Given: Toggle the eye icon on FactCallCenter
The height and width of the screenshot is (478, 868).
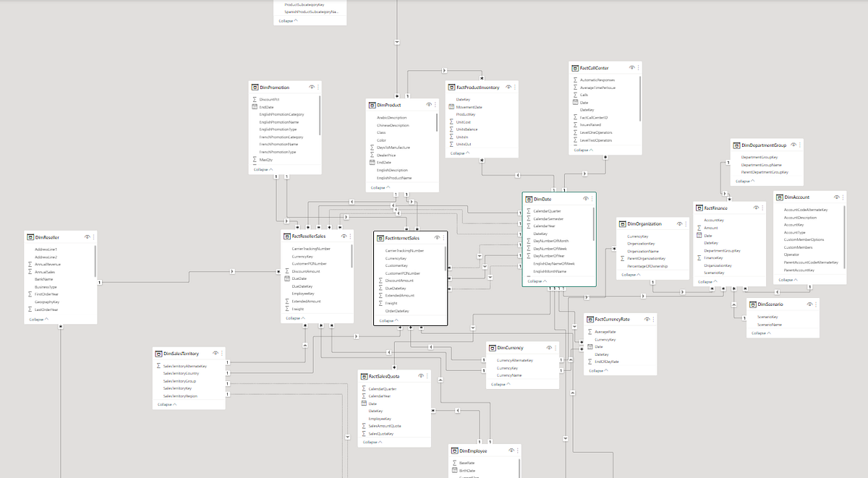Looking at the screenshot, I should coord(632,68).
